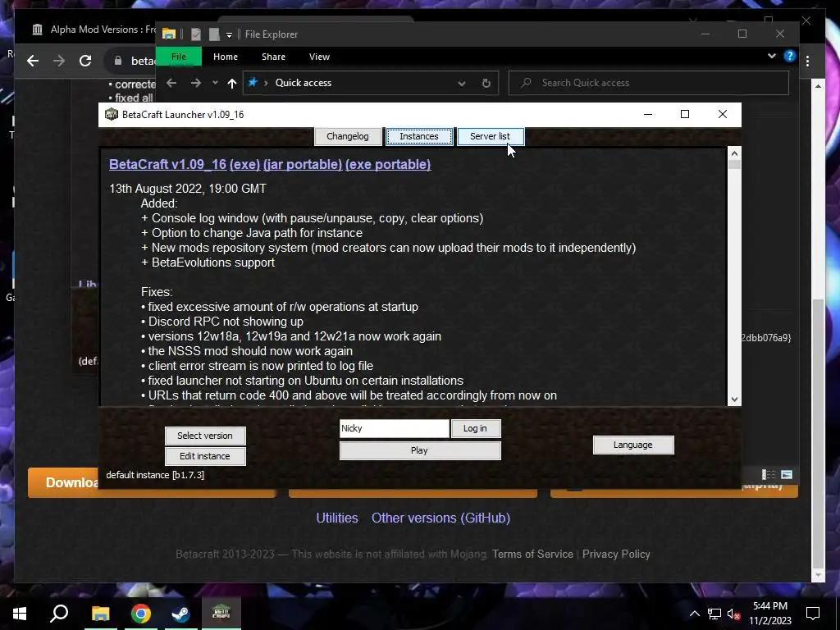Image resolution: width=840 pixels, height=630 pixels.
Task: Click the username field containing Nicky
Action: coord(395,428)
